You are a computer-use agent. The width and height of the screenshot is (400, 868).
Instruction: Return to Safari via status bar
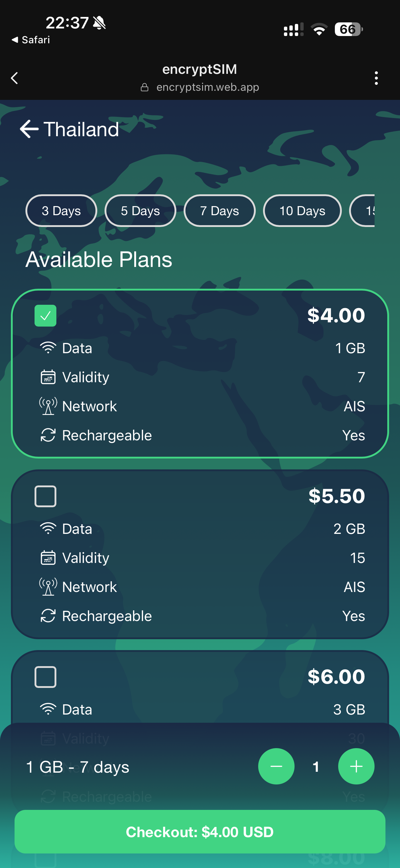(31, 40)
